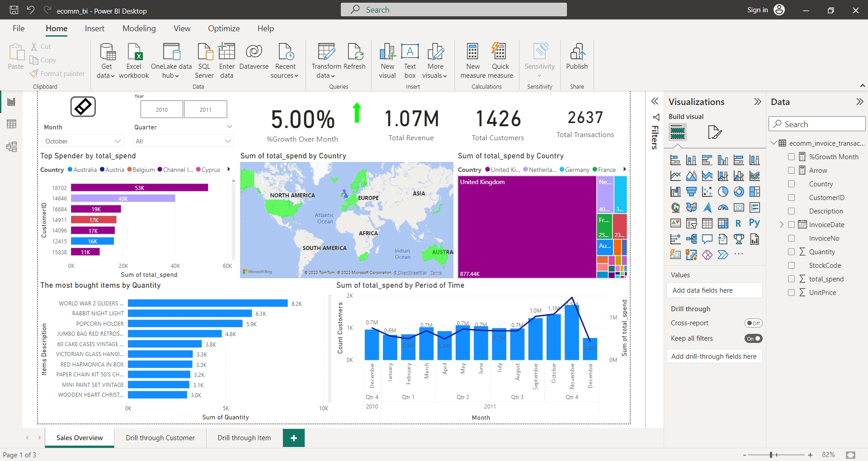Choose the Map globe visual

point(675,208)
